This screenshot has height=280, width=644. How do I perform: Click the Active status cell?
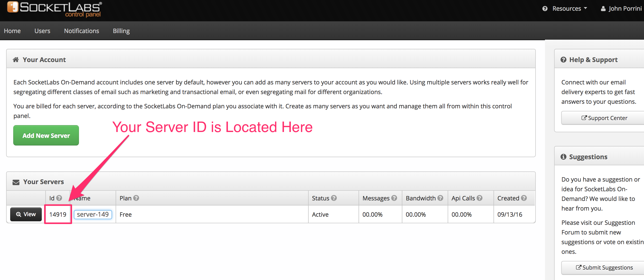pos(333,214)
